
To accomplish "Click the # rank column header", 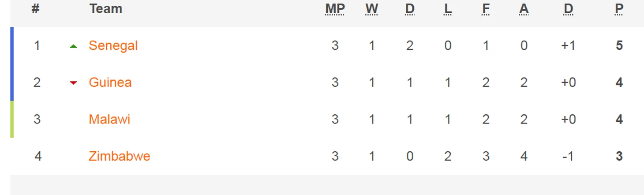I will [x=35, y=9].
